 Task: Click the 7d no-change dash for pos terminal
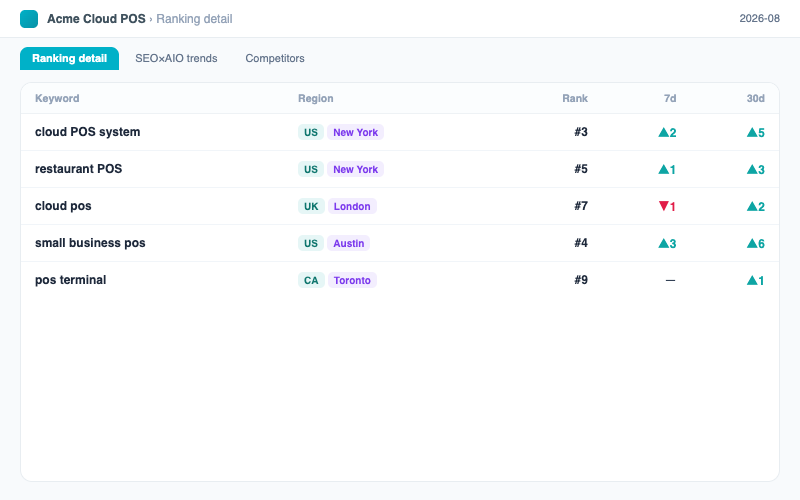pyautogui.click(x=670, y=280)
